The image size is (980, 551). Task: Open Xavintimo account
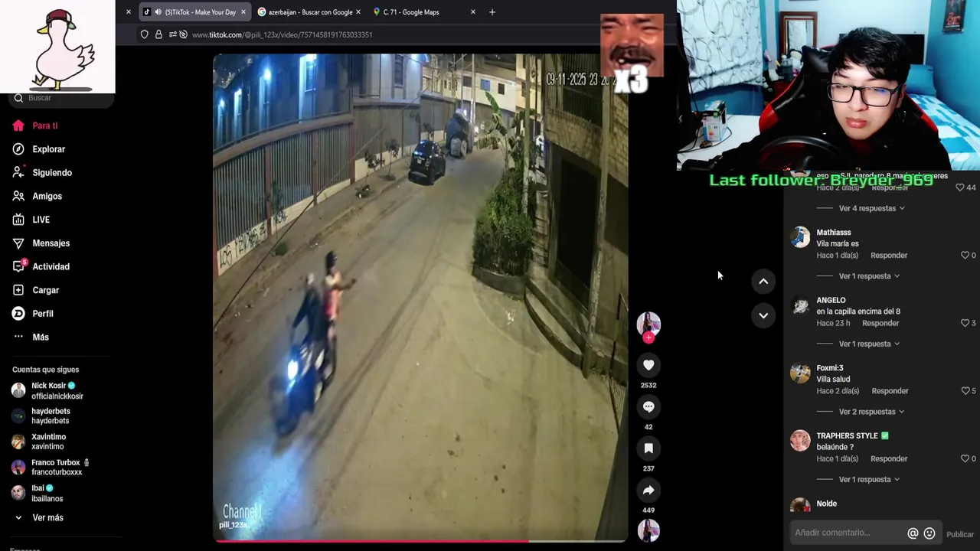(47, 442)
